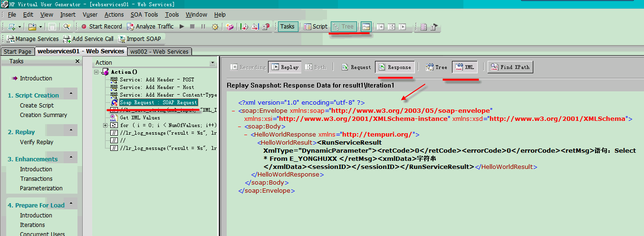Click the Stop replay button

tap(192, 27)
